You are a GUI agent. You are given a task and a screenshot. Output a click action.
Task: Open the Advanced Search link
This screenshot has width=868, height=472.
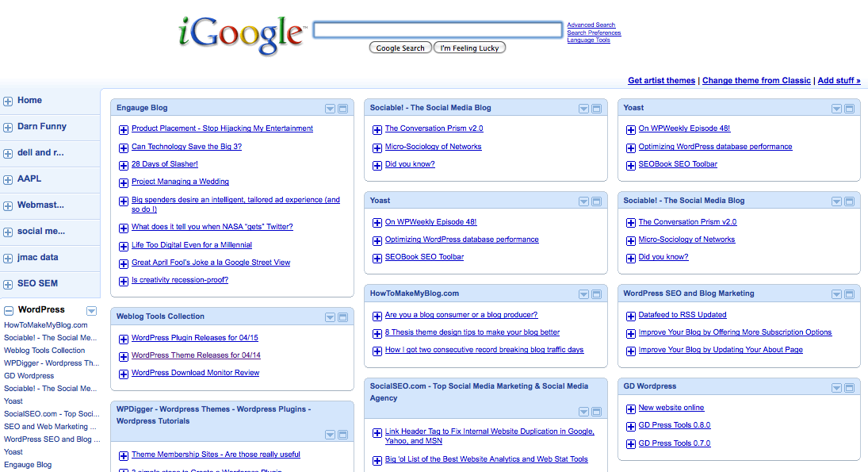point(591,25)
